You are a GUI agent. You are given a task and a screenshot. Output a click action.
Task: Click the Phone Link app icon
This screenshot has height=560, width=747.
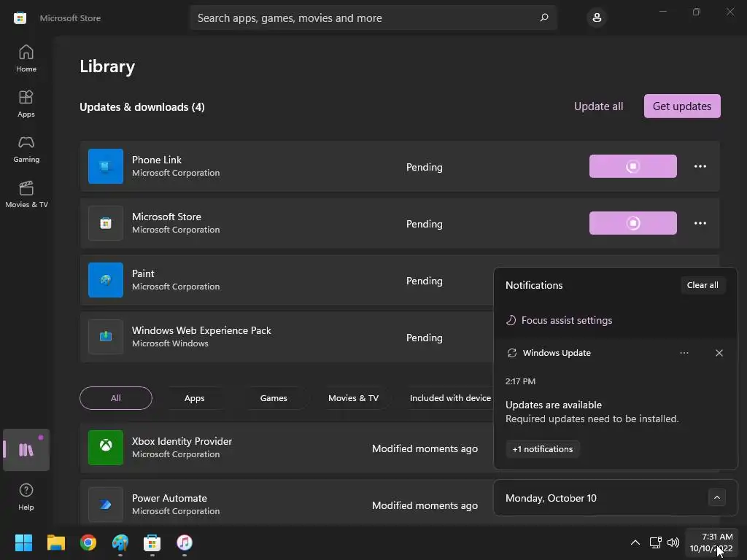pos(106,166)
